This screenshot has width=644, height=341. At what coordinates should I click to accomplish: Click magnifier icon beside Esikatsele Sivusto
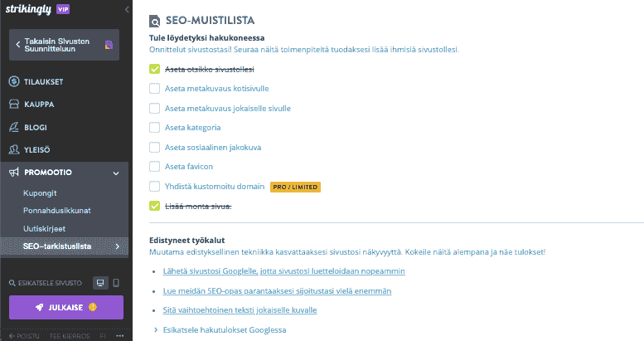12,283
